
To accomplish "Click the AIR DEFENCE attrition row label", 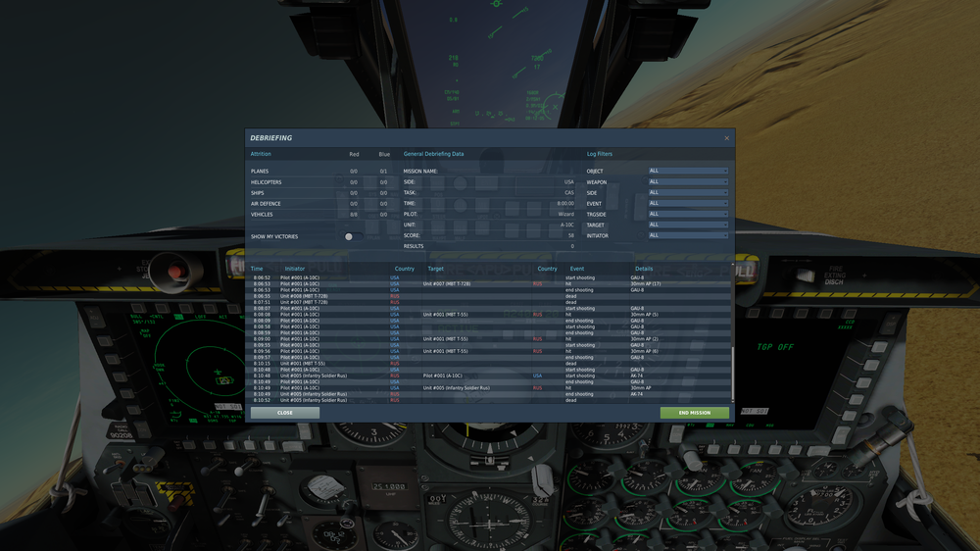I will [266, 204].
